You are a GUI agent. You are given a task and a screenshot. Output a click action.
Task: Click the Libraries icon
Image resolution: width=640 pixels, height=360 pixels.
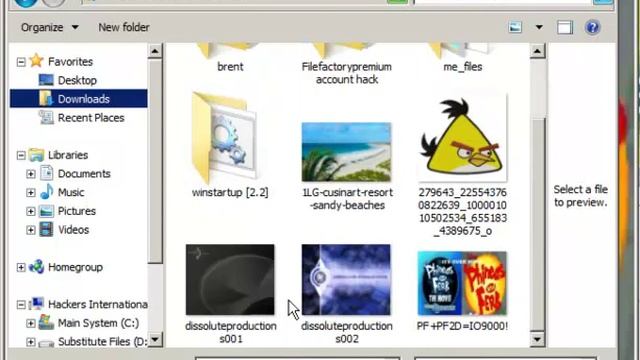tap(36, 155)
